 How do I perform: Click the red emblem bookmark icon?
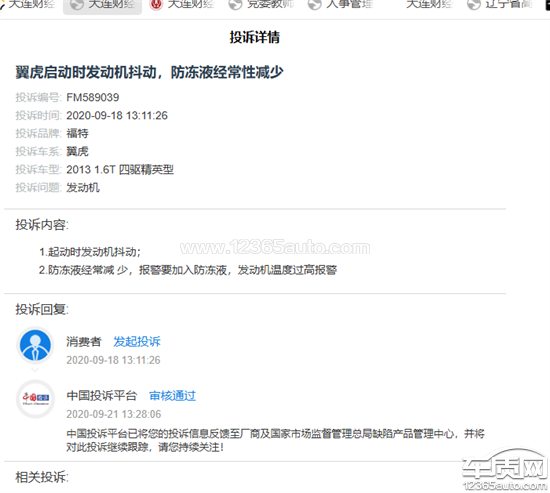(156, 5)
